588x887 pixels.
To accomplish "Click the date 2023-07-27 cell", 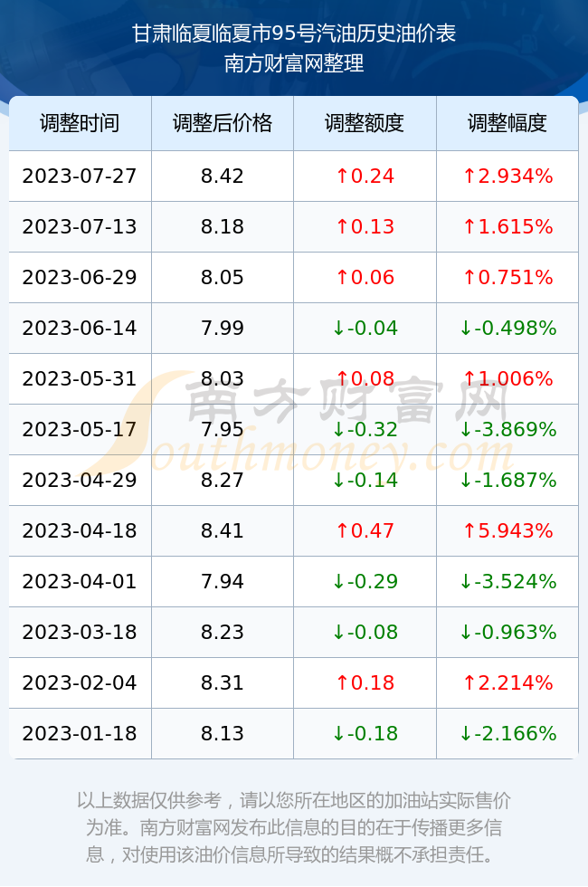I will coord(80,176).
